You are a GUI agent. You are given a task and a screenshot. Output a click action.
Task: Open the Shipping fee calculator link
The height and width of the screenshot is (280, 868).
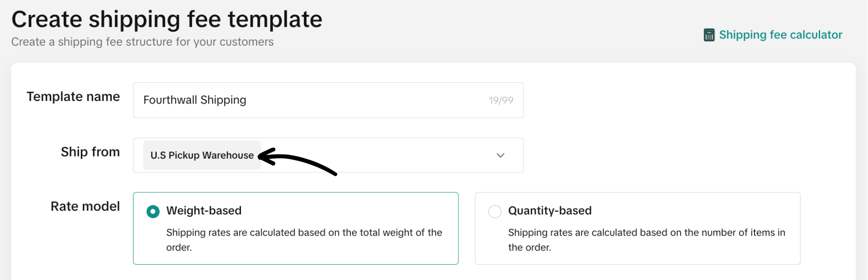click(781, 35)
